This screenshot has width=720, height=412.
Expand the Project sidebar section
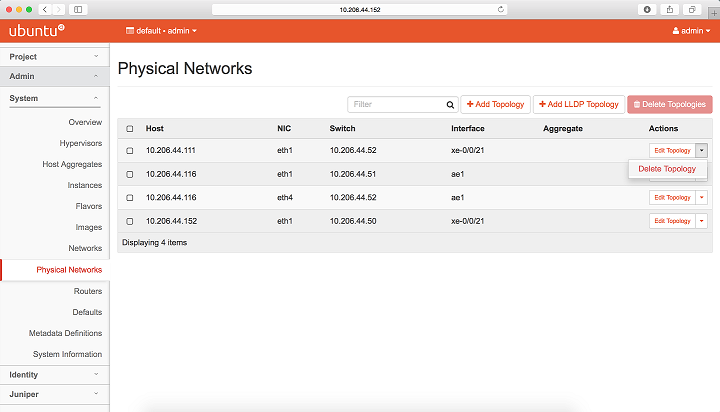pos(55,56)
